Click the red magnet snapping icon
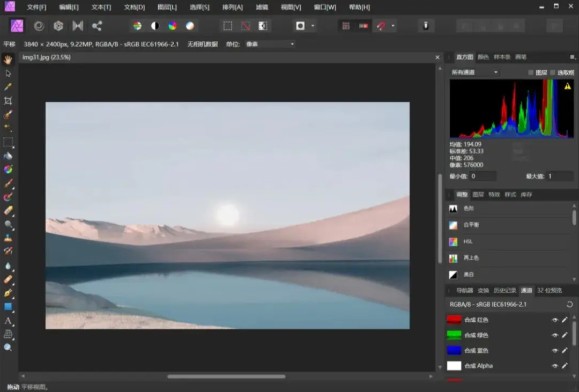Viewport: 579px width, 392px height. 381,26
